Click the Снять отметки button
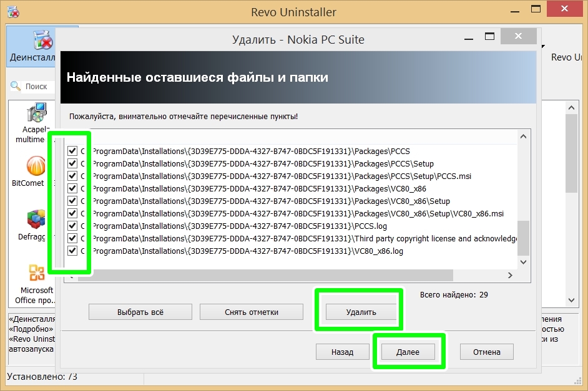 [252, 312]
